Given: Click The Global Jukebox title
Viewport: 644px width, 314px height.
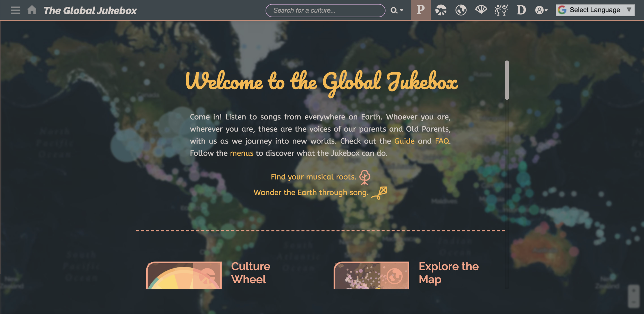Looking at the screenshot, I should [90, 11].
